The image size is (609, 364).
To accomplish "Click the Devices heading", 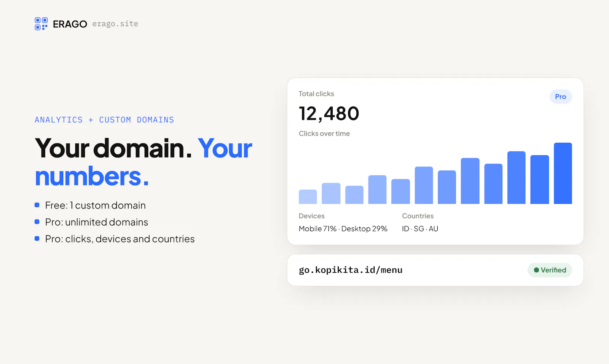I will [312, 216].
